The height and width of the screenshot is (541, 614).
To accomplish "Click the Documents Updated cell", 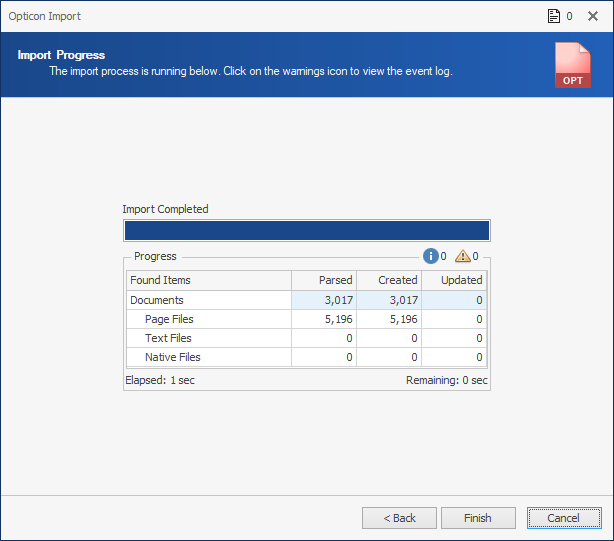I will 454,300.
